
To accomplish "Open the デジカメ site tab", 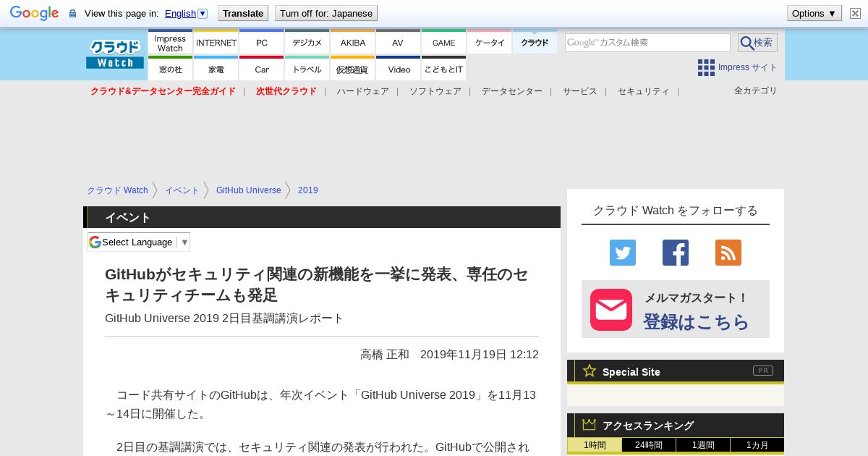I will 307,43.
